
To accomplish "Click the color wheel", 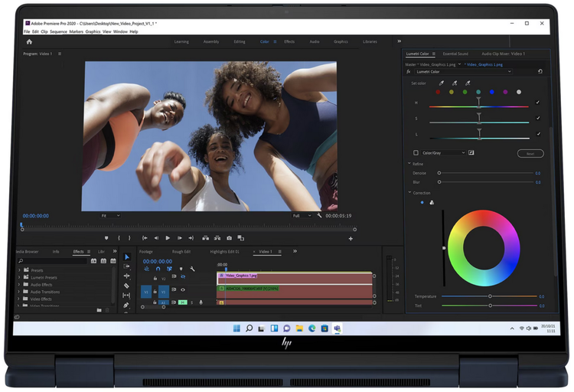I will pyautogui.click(x=484, y=248).
